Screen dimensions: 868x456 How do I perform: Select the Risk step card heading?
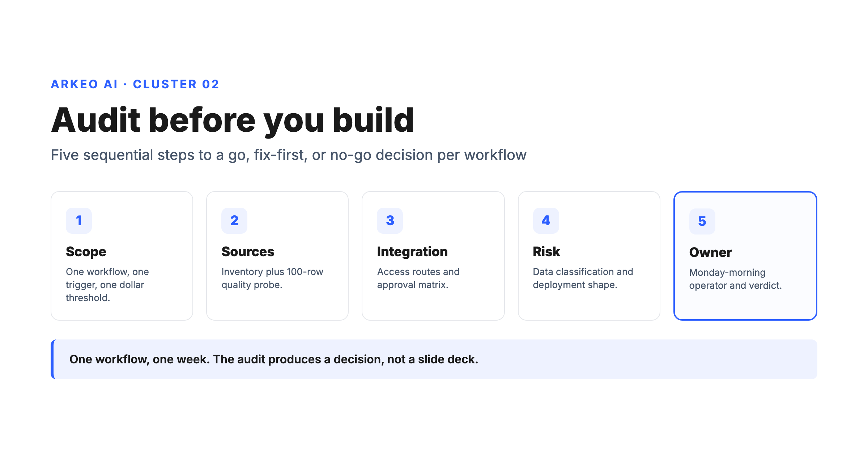pyautogui.click(x=546, y=252)
